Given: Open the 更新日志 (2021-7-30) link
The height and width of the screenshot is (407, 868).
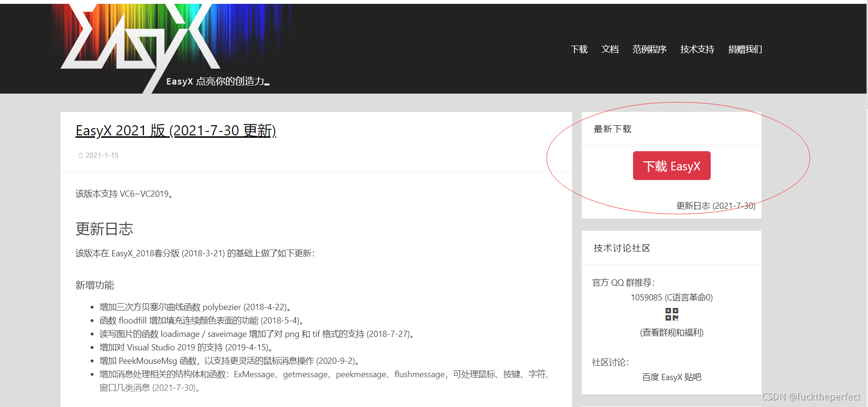Looking at the screenshot, I should coord(716,206).
